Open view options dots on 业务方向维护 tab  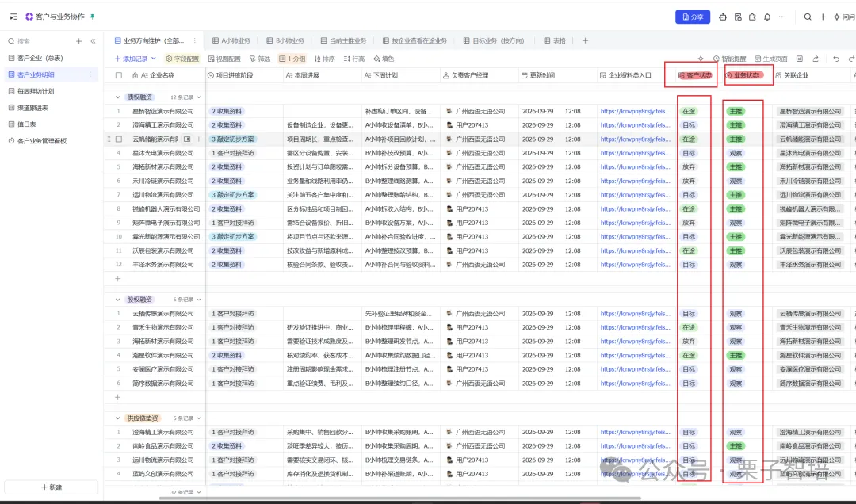pyautogui.click(x=195, y=40)
